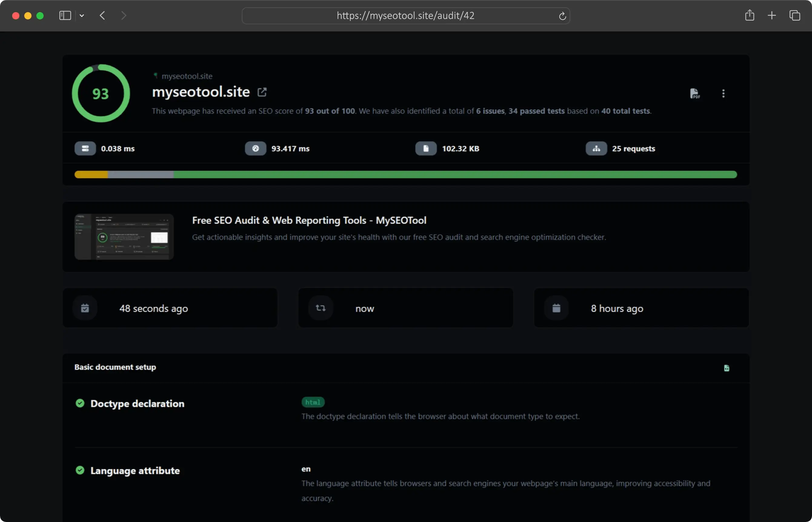This screenshot has height=522, width=812.
Task: Click the 102.32 KB page size value
Action: pos(460,149)
